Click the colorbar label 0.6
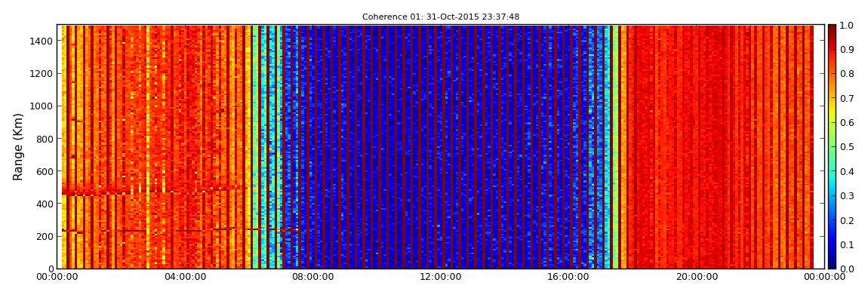Image resolution: width=868 pixels, height=307 pixels. click(x=847, y=122)
